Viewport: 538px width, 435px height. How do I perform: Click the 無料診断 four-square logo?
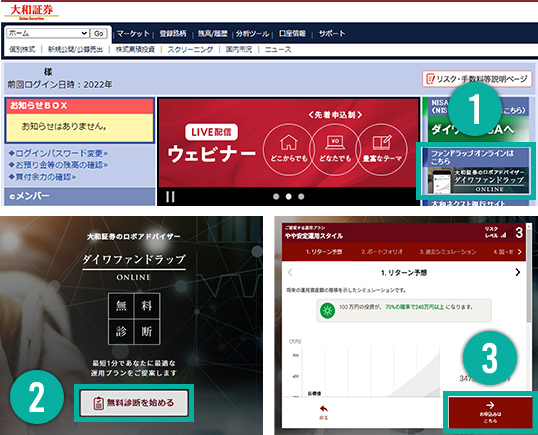pos(134,319)
